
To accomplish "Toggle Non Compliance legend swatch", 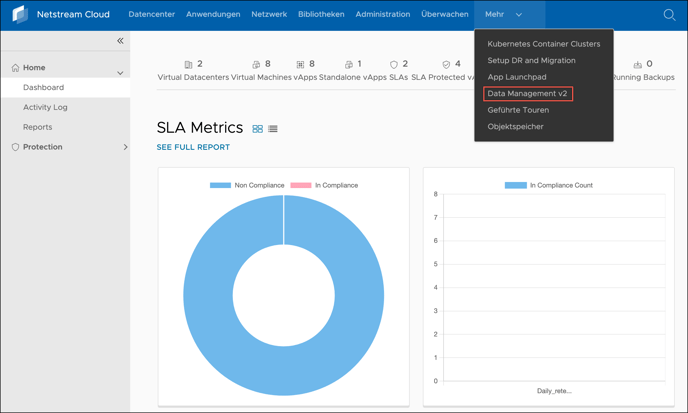I will pyautogui.click(x=220, y=185).
